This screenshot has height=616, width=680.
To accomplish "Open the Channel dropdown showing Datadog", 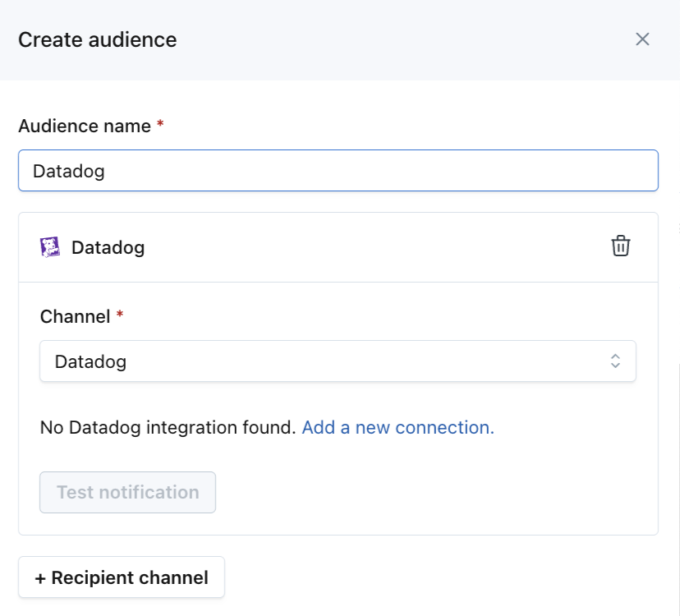I will [x=338, y=361].
